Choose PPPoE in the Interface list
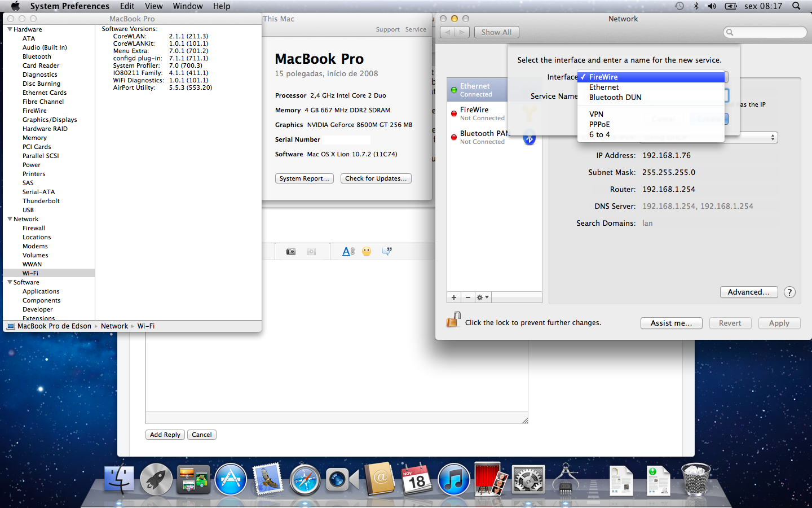The image size is (812, 508). (x=651, y=125)
